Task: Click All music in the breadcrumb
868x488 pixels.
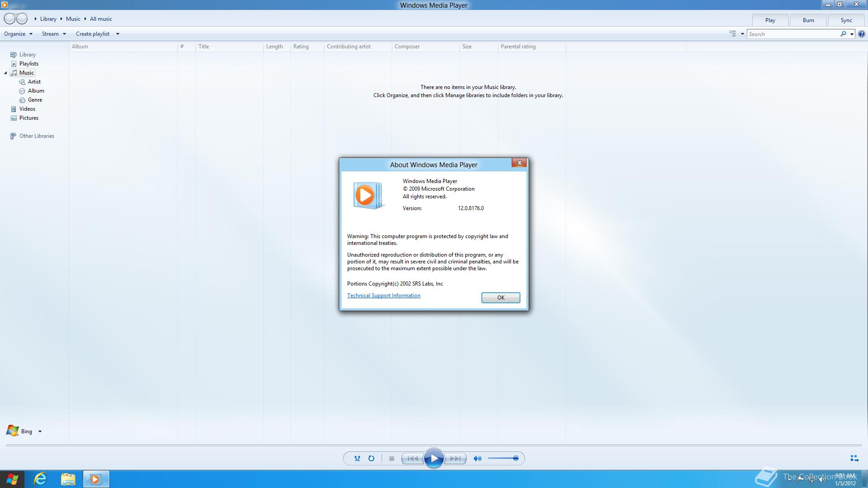Action: tap(101, 19)
